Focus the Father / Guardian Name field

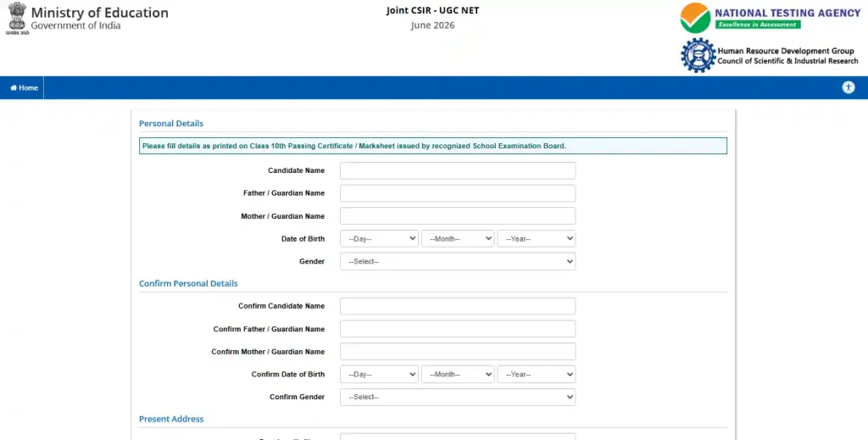click(x=457, y=193)
